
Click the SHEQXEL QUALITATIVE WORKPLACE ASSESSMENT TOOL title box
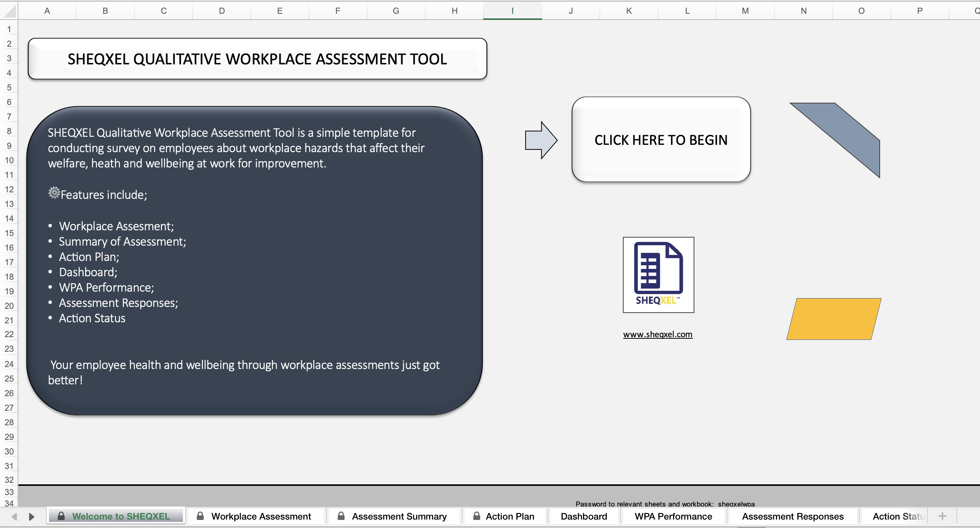pos(257,59)
